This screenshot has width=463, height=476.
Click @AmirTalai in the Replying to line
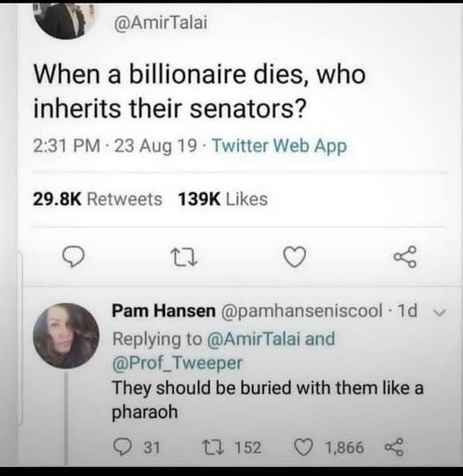coord(254,338)
